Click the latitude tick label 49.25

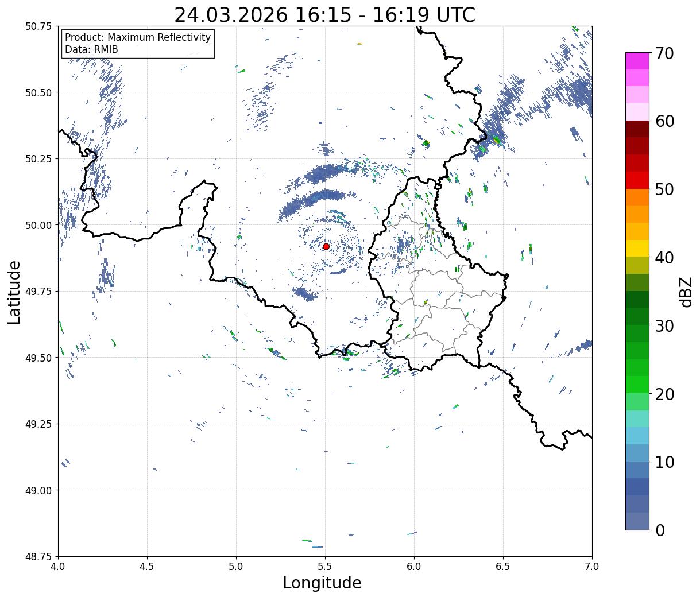(x=38, y=424)
